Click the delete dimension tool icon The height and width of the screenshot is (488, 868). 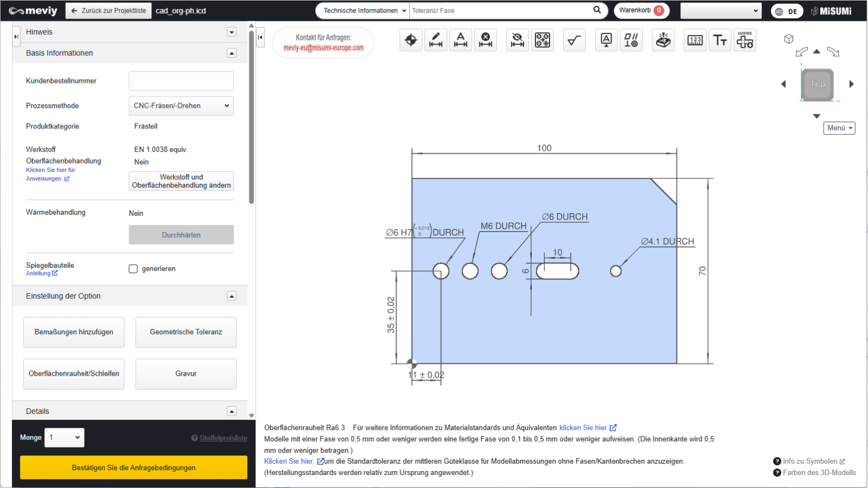point(486,40)
